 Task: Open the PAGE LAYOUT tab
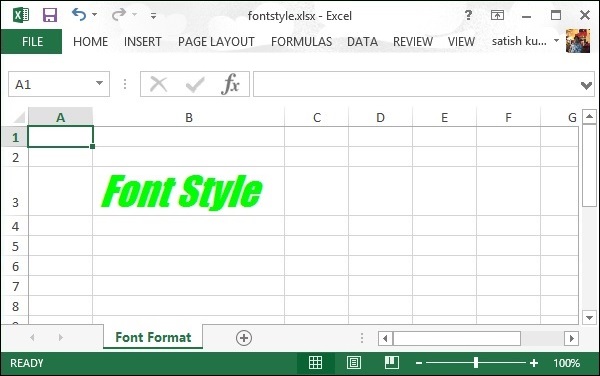click(x=216, y=41)
